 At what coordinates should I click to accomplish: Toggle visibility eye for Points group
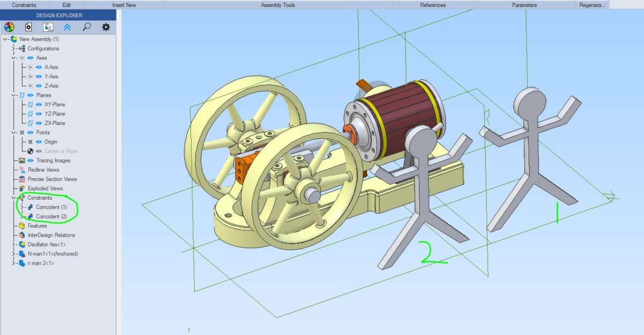coord(31,132)
